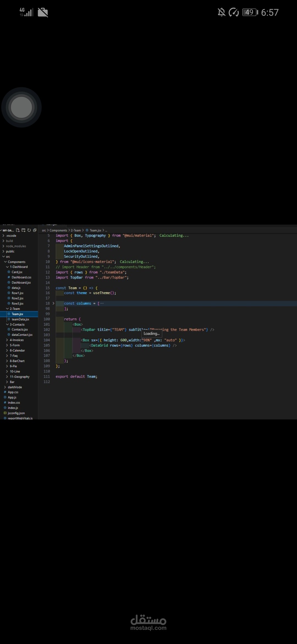
Task: Click the New Folder icon in explorer header
Action: [23, 230]
